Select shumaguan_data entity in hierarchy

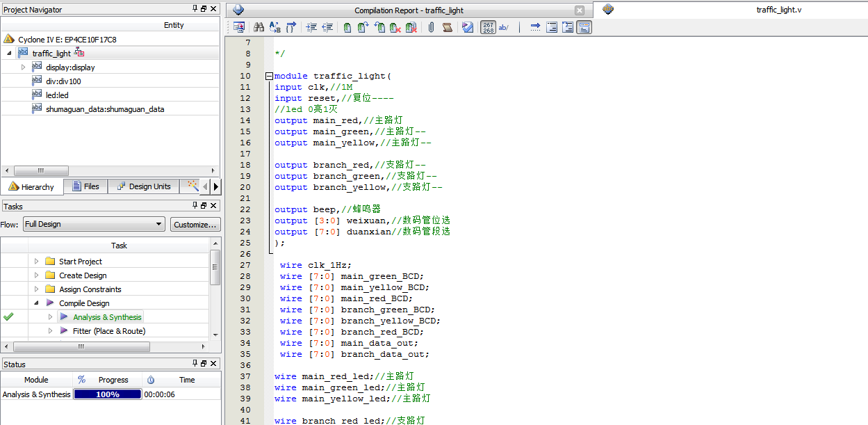[x=104, y=109]
